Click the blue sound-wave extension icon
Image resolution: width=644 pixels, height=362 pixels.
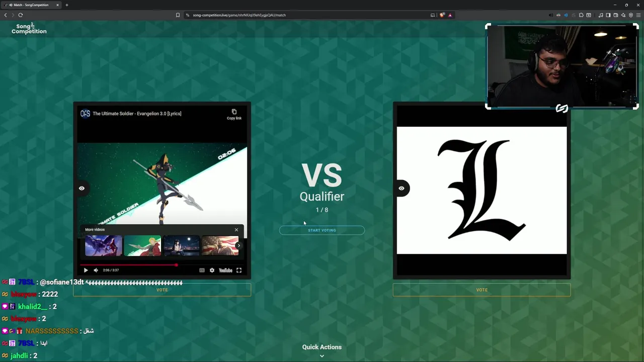point(566,15)
